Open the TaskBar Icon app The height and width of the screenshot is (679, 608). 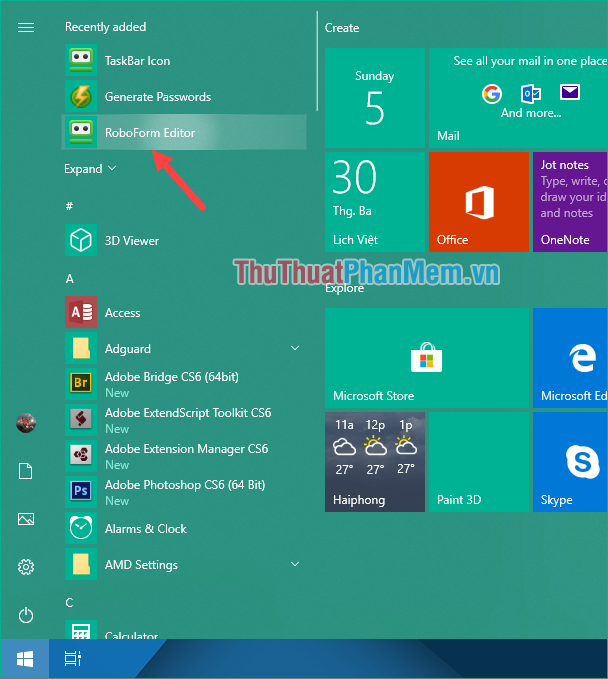[137, 61]
